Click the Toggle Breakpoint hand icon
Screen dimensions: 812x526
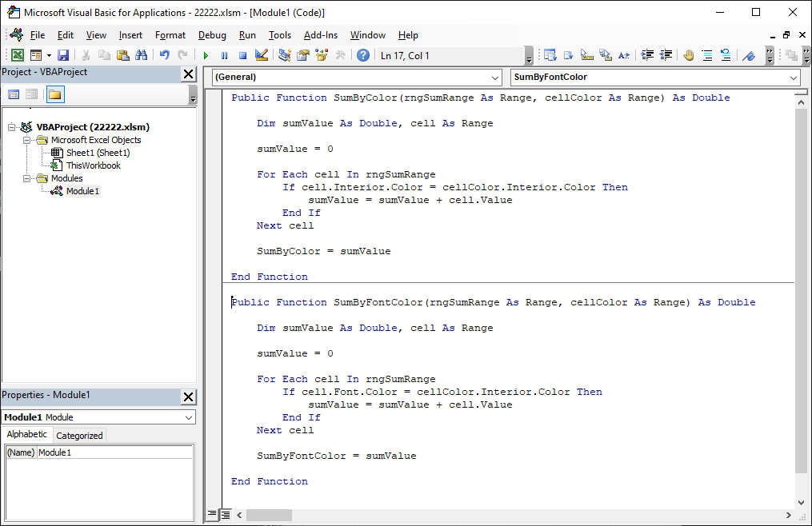(x=688, y=55)
